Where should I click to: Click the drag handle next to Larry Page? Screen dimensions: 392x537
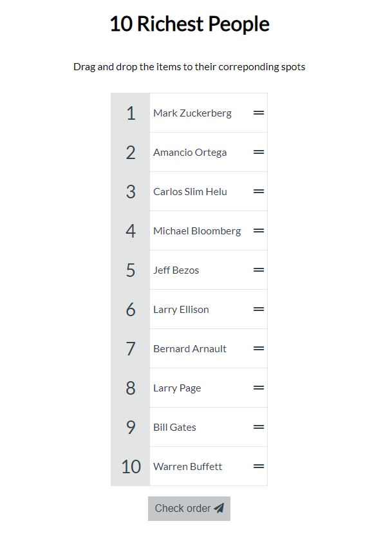tap(259, 388)
